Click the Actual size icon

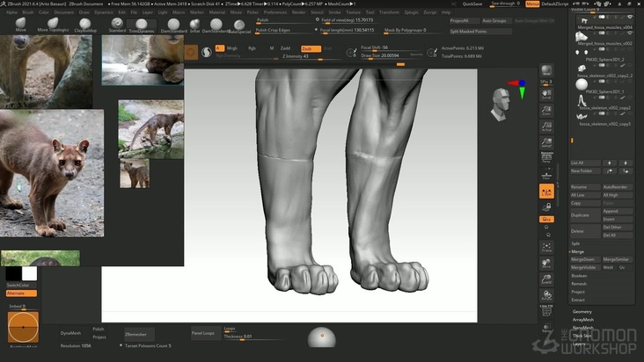[546, 127]
